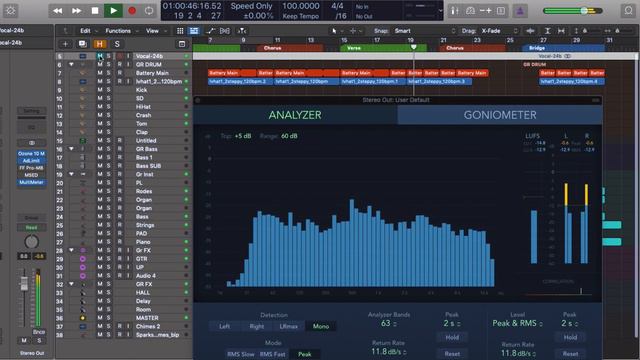Fast-forward the transport
Viewport: 640px width, 360px height.
pos(76,11)
